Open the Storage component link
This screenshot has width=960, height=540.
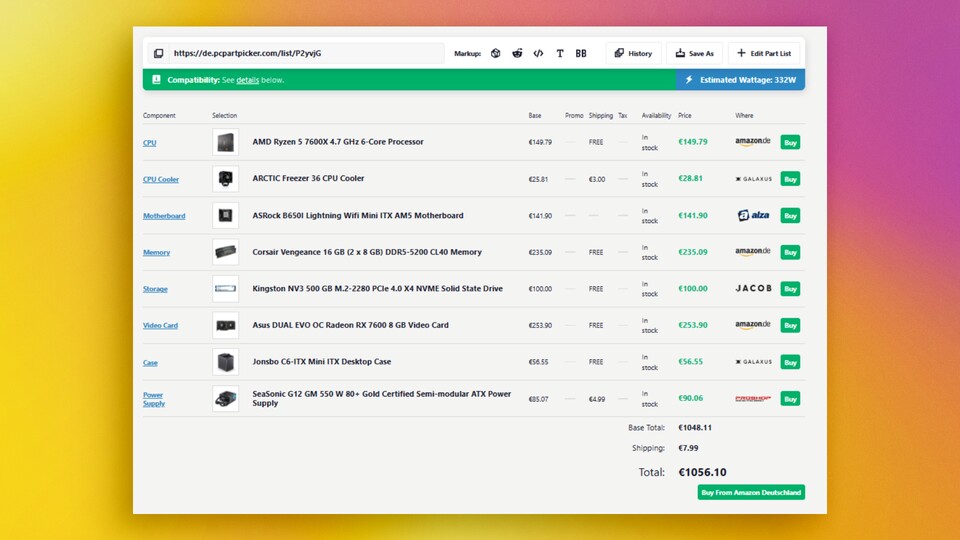pos(155,289)
